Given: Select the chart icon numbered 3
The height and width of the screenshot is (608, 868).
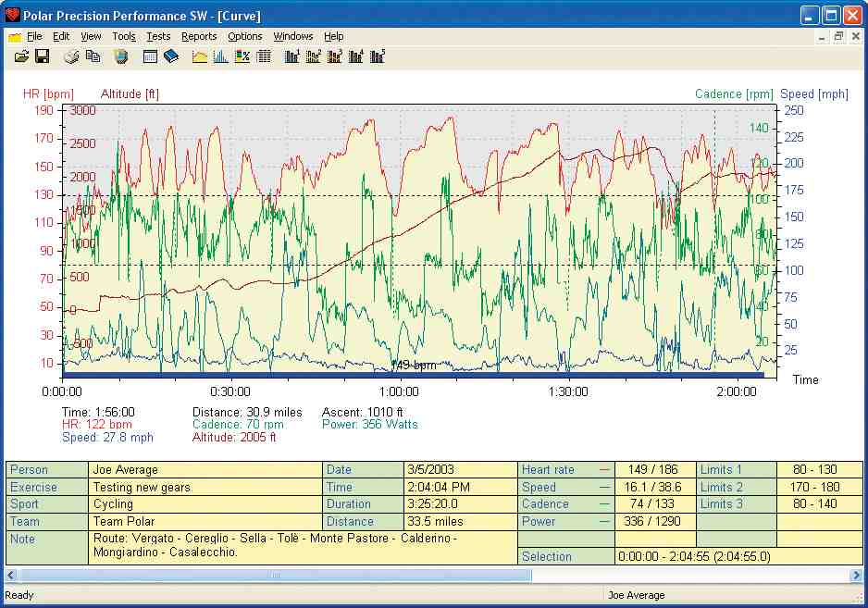Looking at the screenshot, I should tap(335, 56).
